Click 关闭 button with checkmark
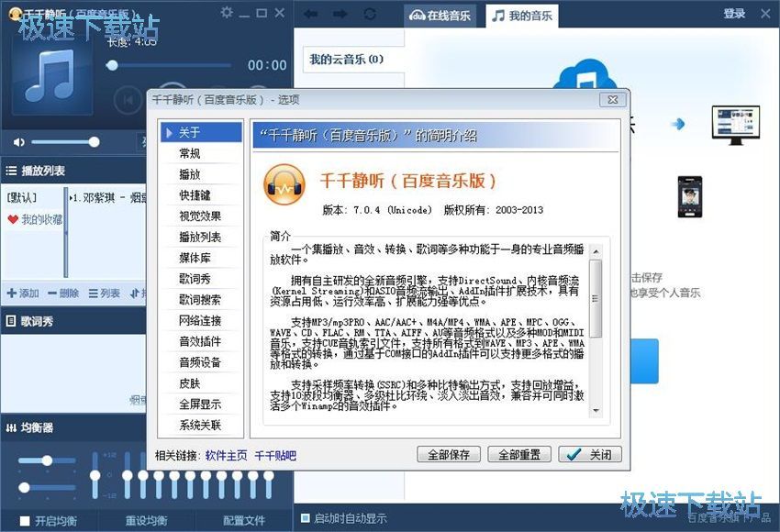The height and width of the screenshot is (532, 780). [x=590, y=454]
